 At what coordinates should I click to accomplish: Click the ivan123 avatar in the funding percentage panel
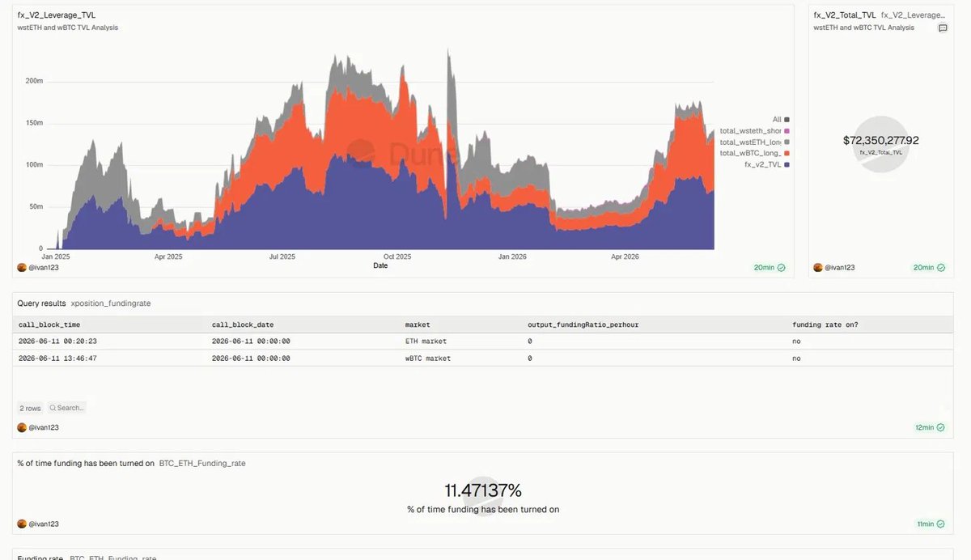(x=22, y=524)
